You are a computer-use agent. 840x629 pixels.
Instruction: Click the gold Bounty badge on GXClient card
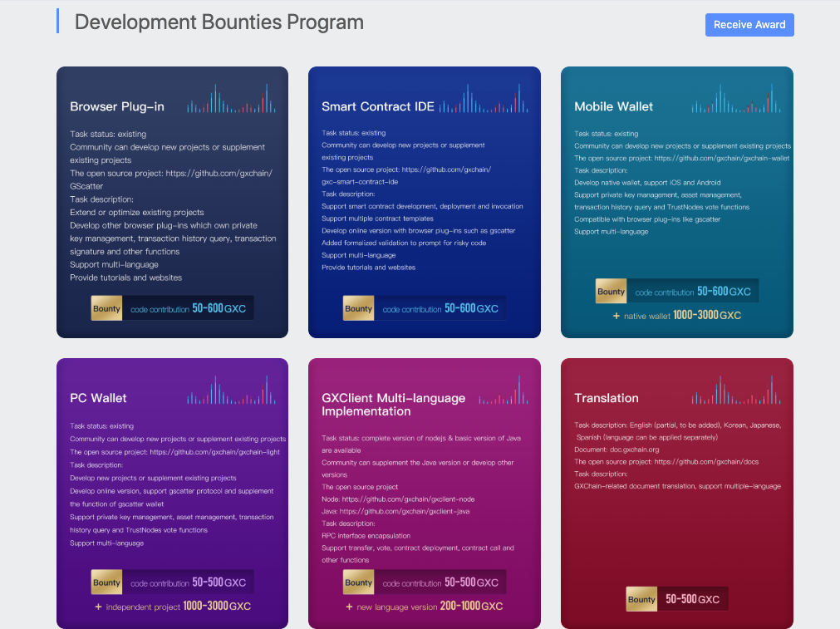click(x=358, y=582)
